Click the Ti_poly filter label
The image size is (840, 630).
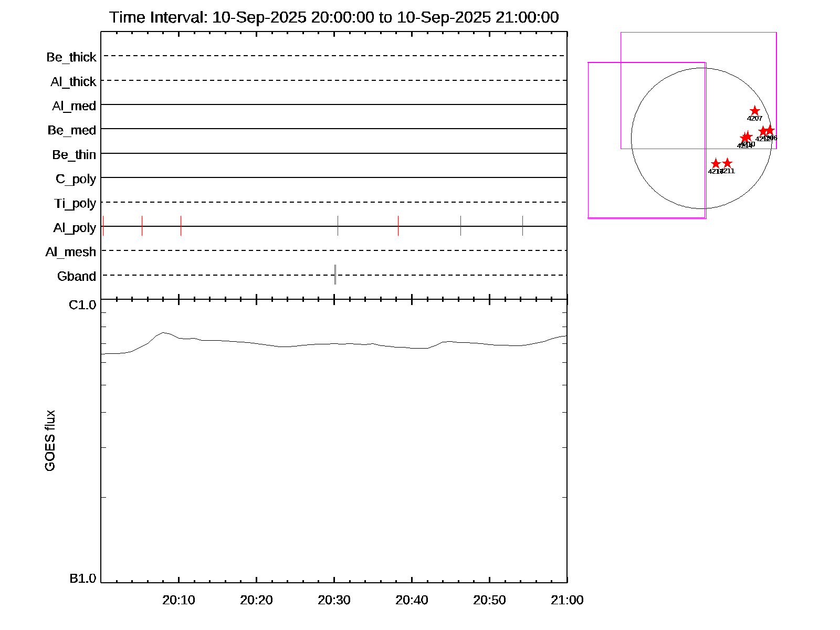coord(75,203)
